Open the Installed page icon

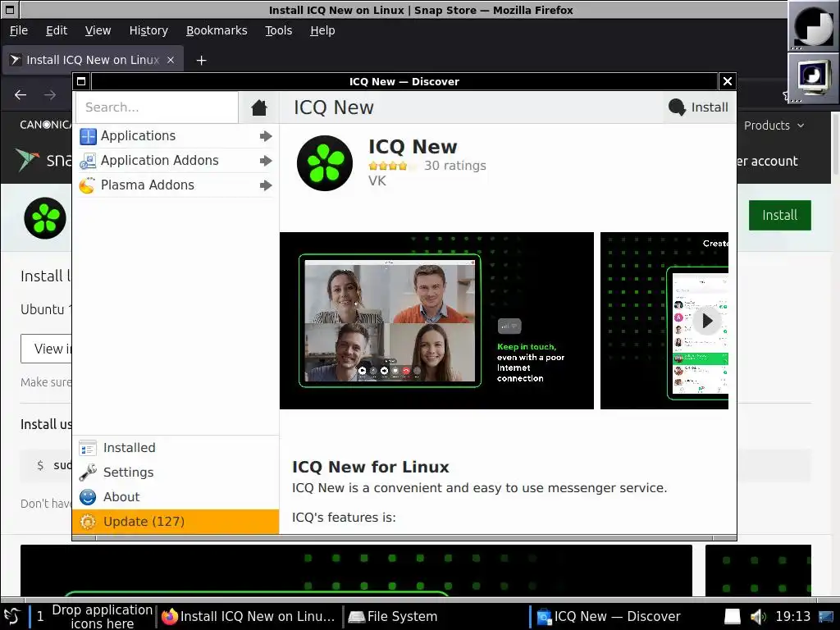(88, 448)
